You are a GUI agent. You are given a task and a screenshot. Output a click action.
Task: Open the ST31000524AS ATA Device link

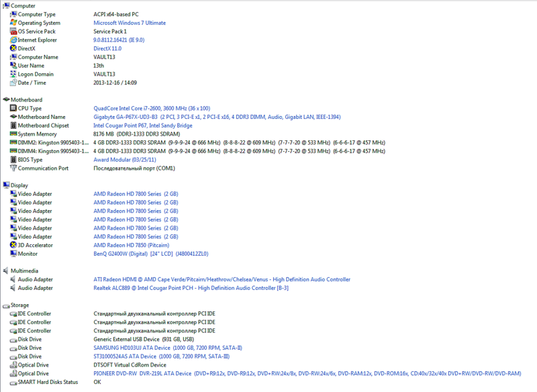pos(161,356)
